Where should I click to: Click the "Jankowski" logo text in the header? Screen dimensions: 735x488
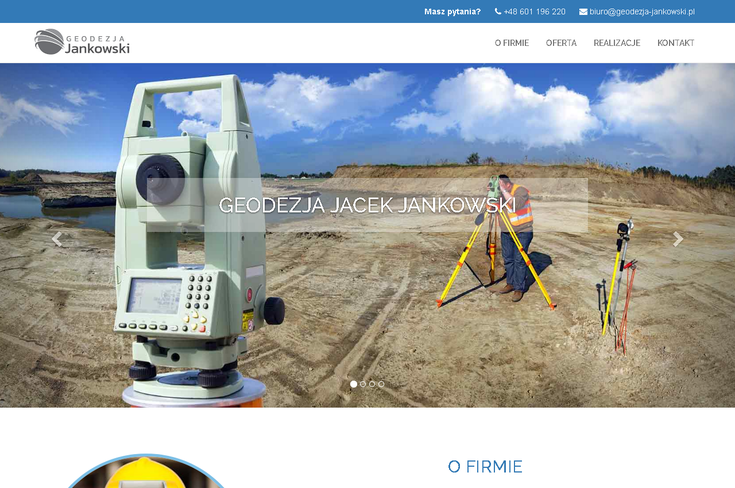[x=97, y=47]
